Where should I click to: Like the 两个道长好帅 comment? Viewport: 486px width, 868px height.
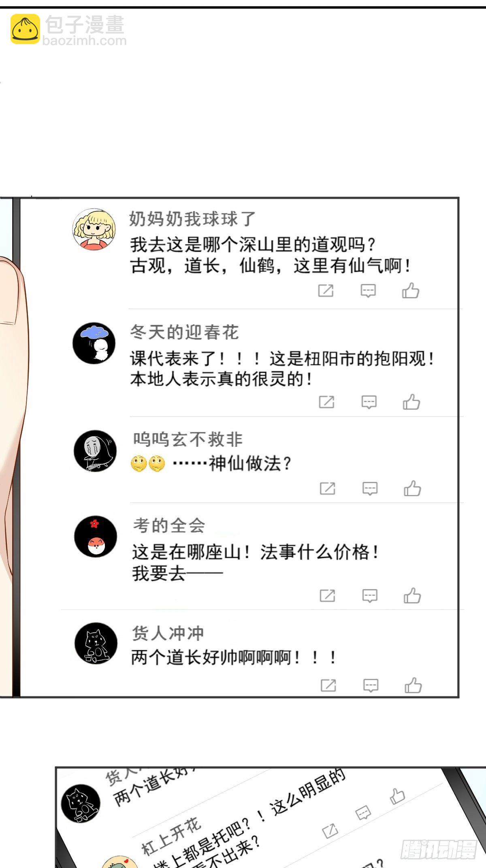(x=413, y=685)
